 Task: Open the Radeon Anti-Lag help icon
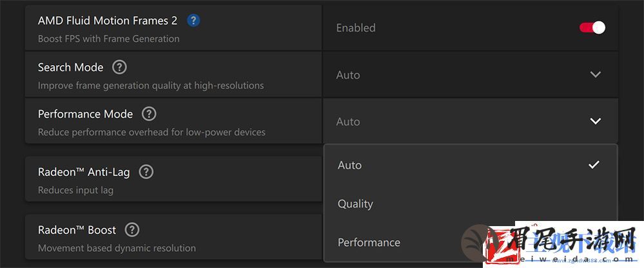(x=146, y=172)
